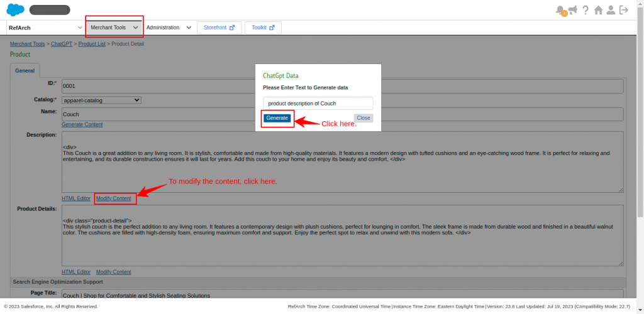Viewport: 644px width, 314px height.
Task: Open the notifications bell icon
Action: [x=560, y=10]
